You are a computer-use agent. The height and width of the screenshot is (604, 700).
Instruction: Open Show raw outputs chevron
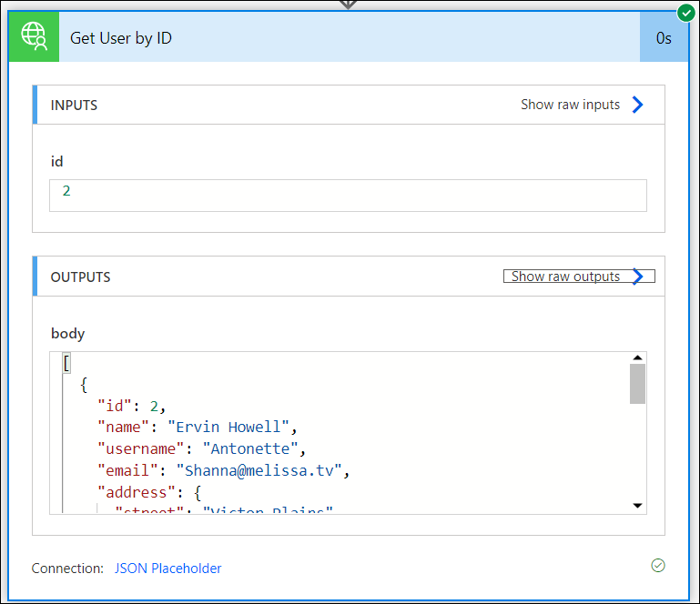[x=638, y=277]
